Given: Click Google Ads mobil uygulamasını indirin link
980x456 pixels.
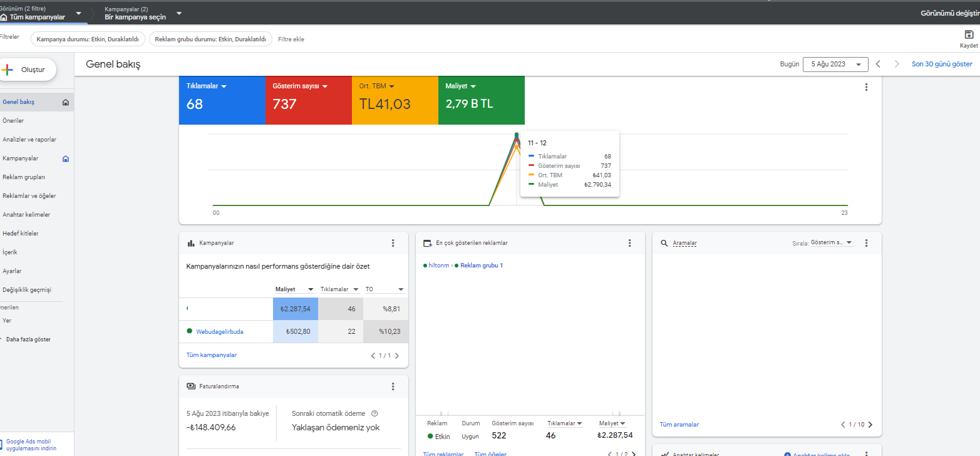Looking at the screenshot, I should [x=31, y=445].
